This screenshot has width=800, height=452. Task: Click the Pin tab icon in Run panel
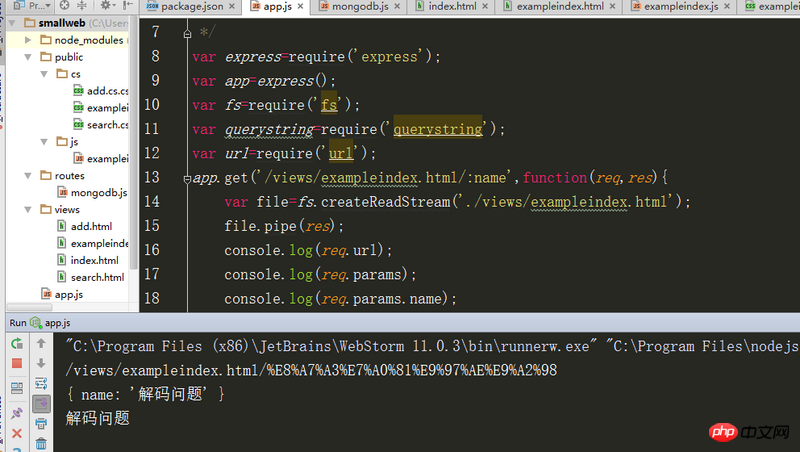[x=16, y=411]
